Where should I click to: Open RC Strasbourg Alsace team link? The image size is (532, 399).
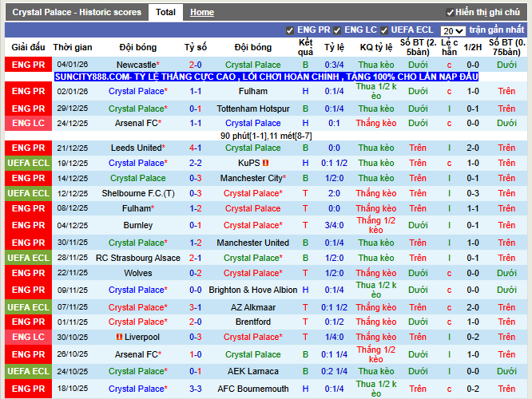(138, 258)
